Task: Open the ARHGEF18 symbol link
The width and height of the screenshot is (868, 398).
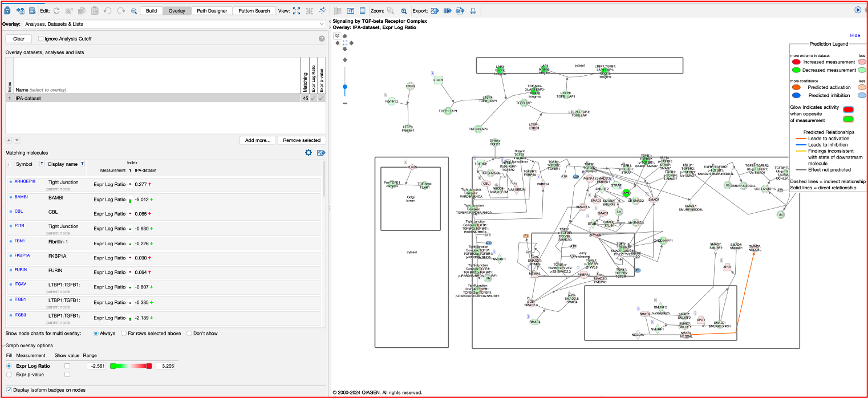Action: click(x=25, y=181)
